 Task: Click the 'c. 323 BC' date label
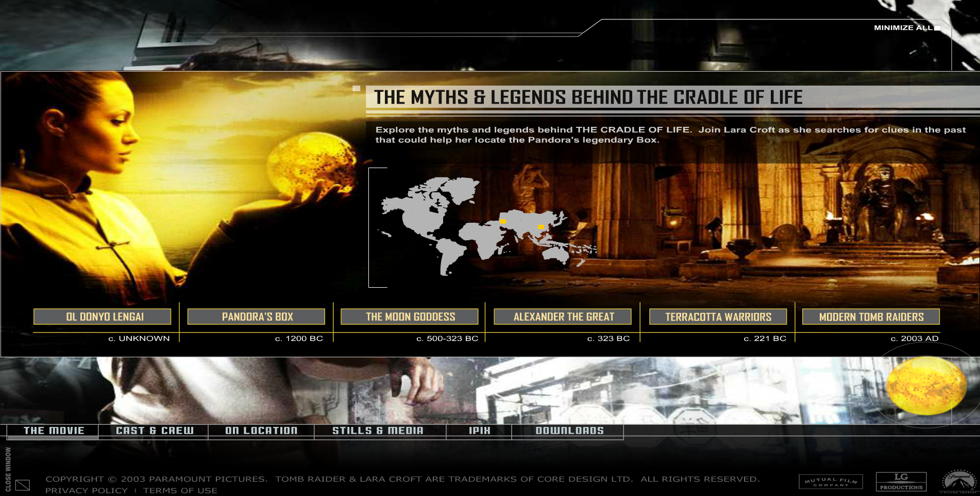[x=609, y=339]
